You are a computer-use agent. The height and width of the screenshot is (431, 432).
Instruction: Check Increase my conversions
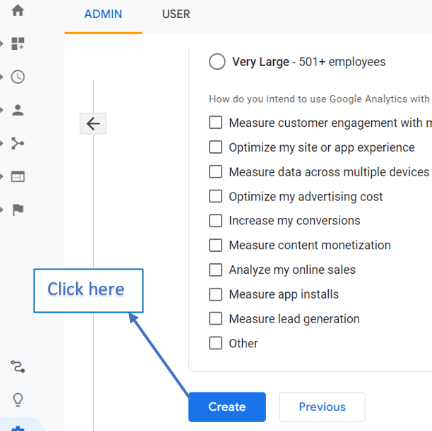pos(215,221)
